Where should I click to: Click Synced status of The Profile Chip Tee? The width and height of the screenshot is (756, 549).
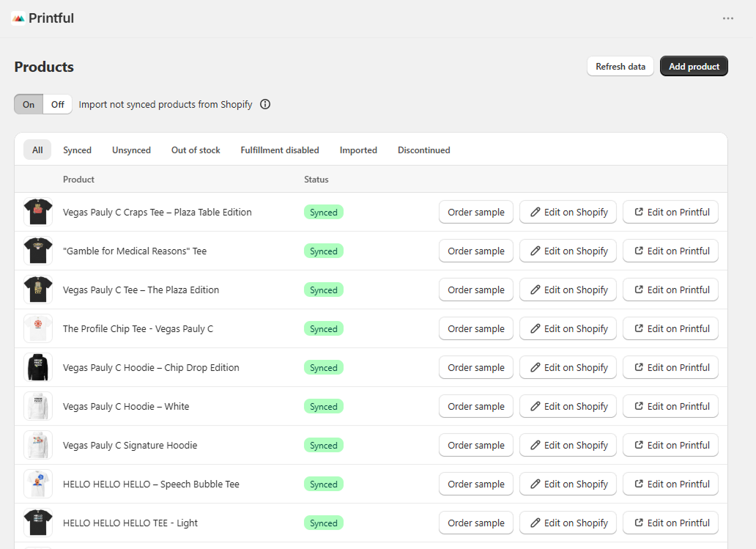coord(324,329)
